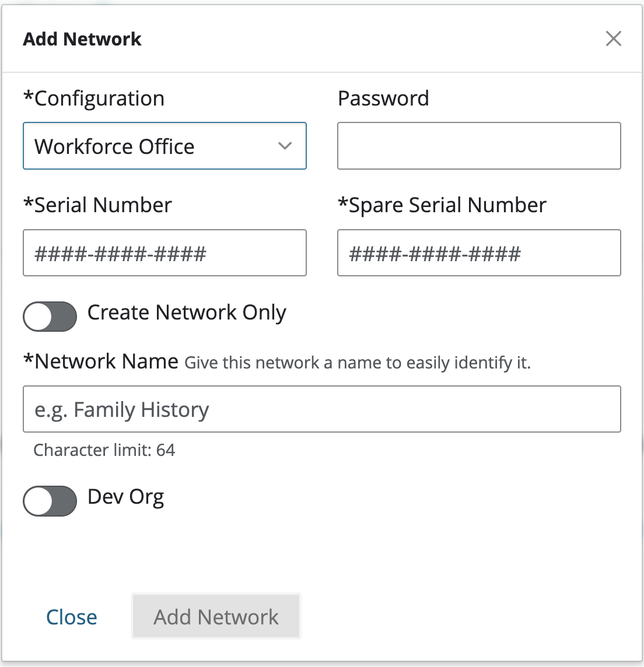This screenshot has width=644, height=667.
Task: Click the Add Network dialog title
Action: click(x=82, y=39)
